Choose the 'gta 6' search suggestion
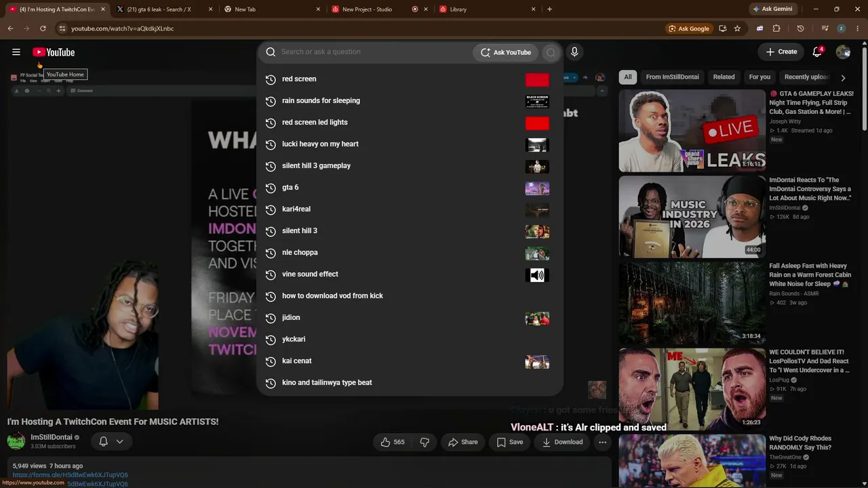This screenshot has width=868, height=488. pos(410,188)
